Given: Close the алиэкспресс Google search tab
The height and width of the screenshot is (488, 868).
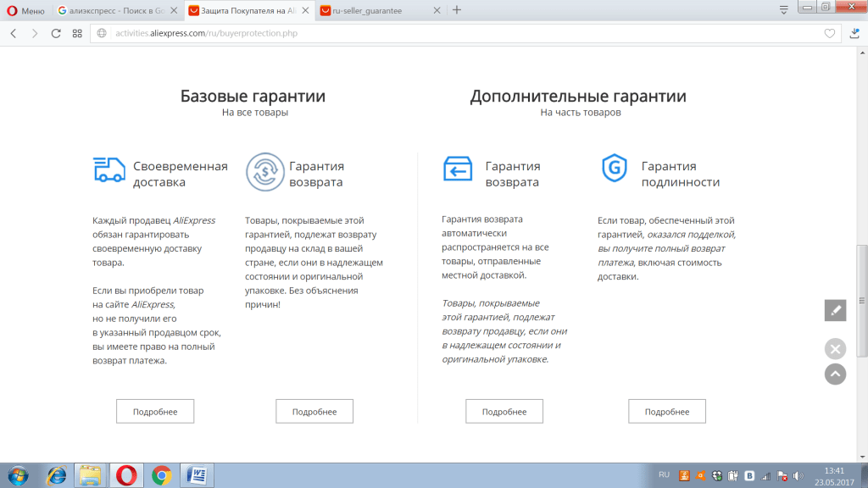Looking at the screenshot, I should (174, 10).
